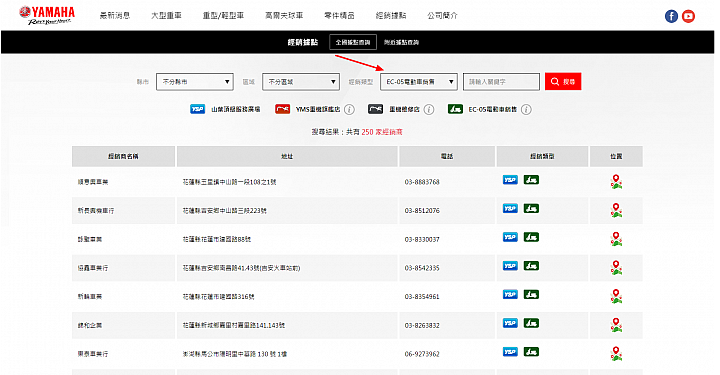Open map pin for dealer 06-9273962
Image resolution: width=720 pixels, height=375 pixels.
pyautogui.click(x=616, y=354)
